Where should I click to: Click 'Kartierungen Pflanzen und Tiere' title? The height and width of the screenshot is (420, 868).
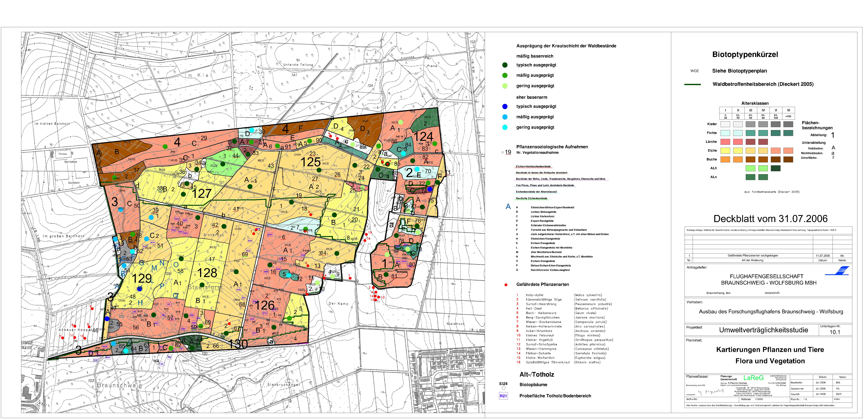(770, 350)
